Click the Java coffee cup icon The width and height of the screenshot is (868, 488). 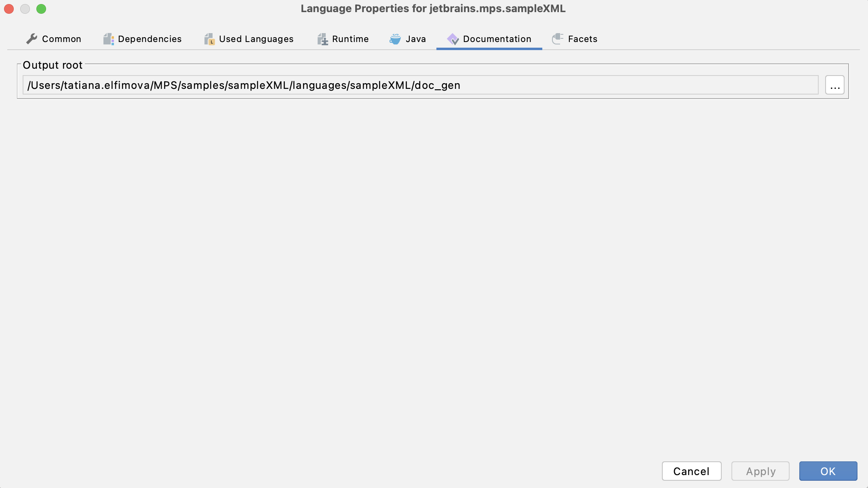tap(395, 39)
